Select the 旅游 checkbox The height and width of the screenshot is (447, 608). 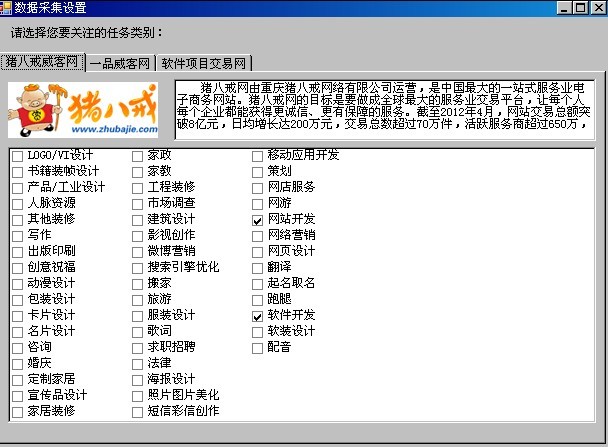coord(137,300)
